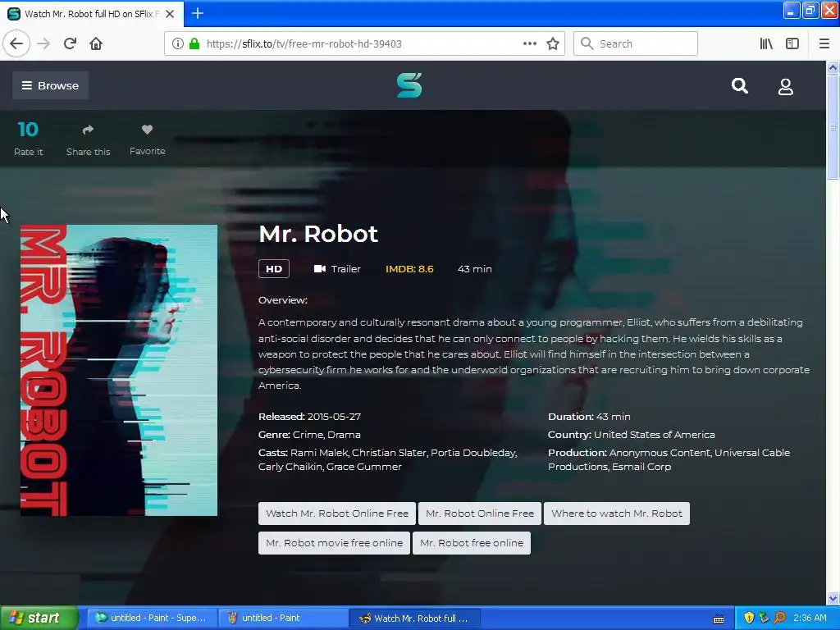
Task: Click Watch Mr. Robot Online Free tag
Action: pos(337,514)
